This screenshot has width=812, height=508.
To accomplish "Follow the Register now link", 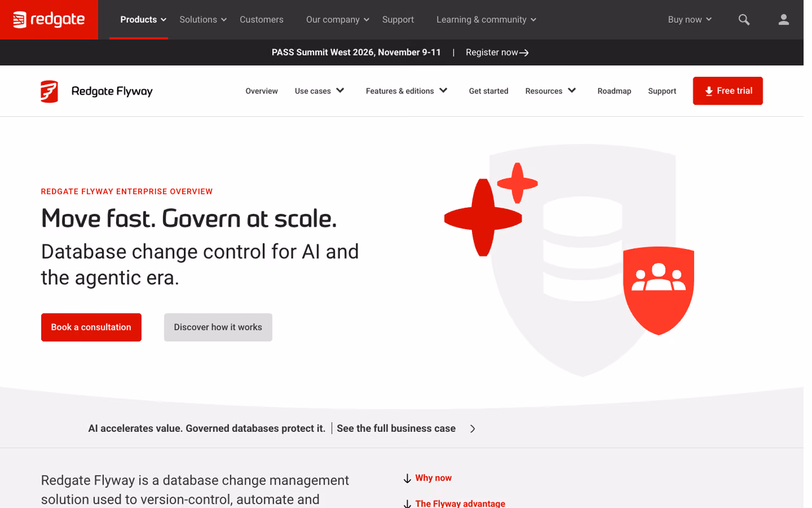I will [497, 53].
